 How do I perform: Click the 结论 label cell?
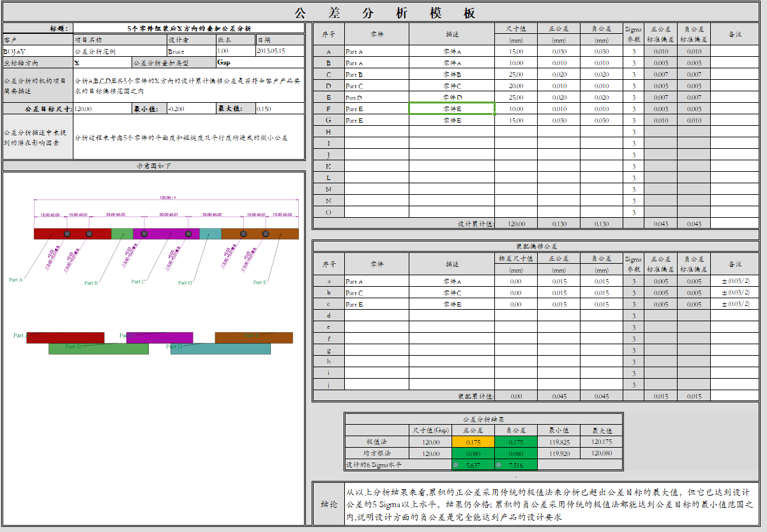pos(328,504)
